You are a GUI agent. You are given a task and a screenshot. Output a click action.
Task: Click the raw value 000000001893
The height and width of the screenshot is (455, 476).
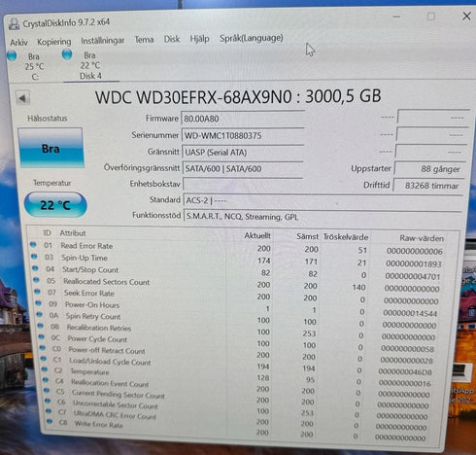coord(414,263)
